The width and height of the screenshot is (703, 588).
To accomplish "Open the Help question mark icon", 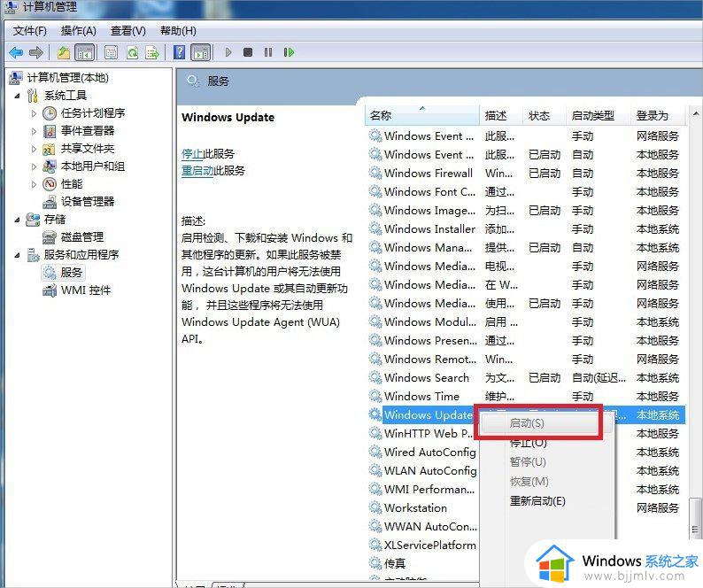I will (179, 52).
